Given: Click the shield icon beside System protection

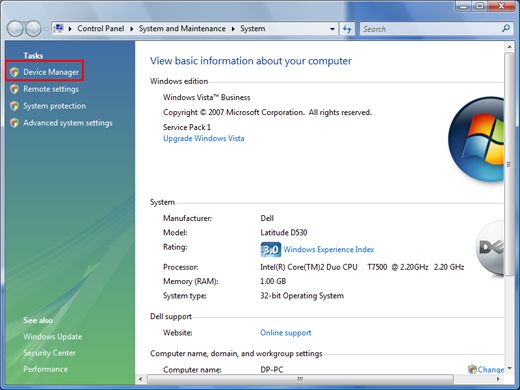Looking at the screenshot, I should click(x=14, y=106).
